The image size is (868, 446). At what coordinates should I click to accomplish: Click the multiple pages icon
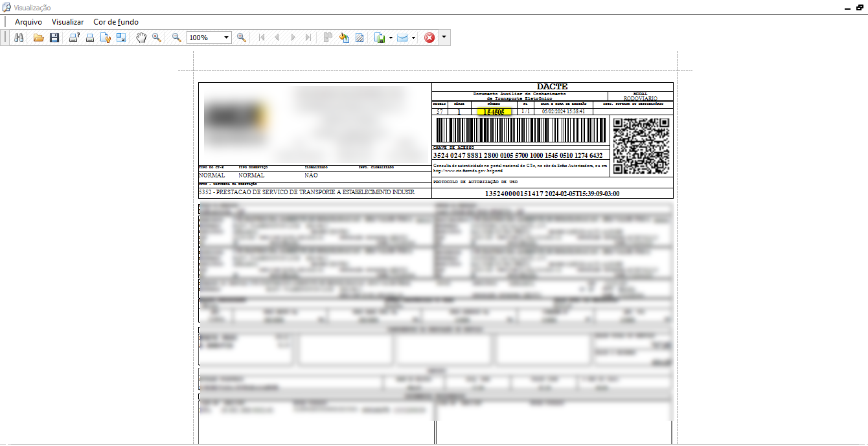pyautogui.click(x=328, y=38)
